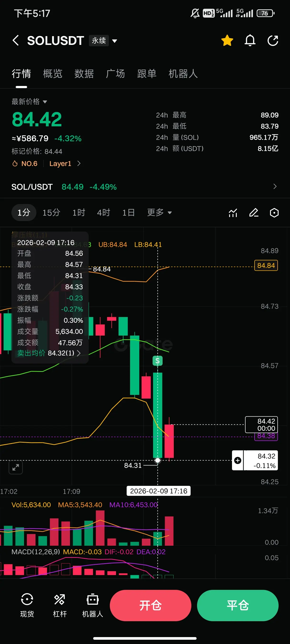Select the 15分 timeframe
The image size is (290, 644).
point(51,213)
